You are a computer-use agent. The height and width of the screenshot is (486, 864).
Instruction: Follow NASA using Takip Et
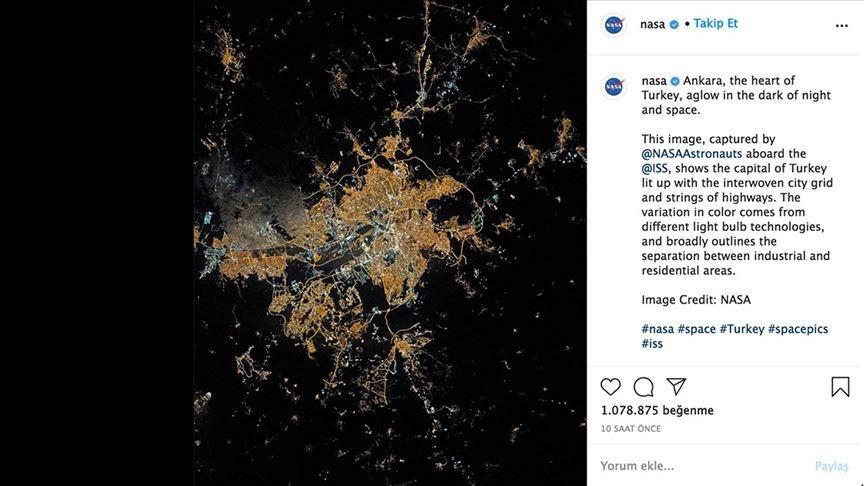[715, 23]
